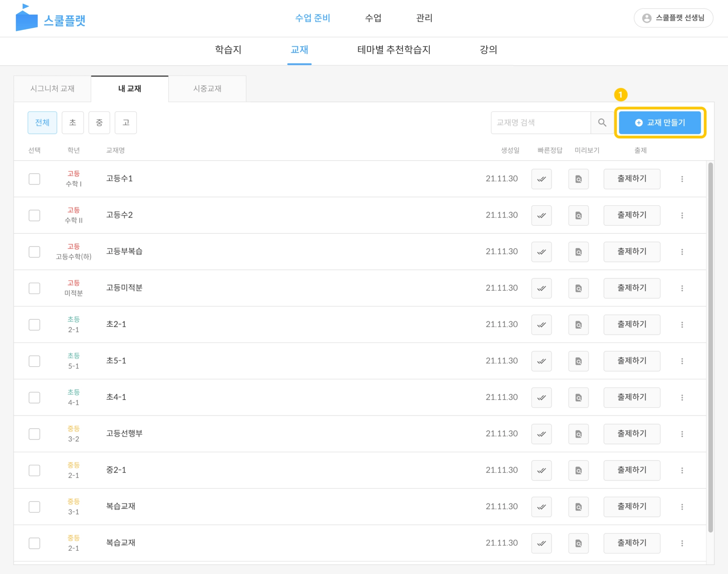Screen dimensions: 728x574
Task: Click the 스쿨플랫 logo
Action: 50,19
